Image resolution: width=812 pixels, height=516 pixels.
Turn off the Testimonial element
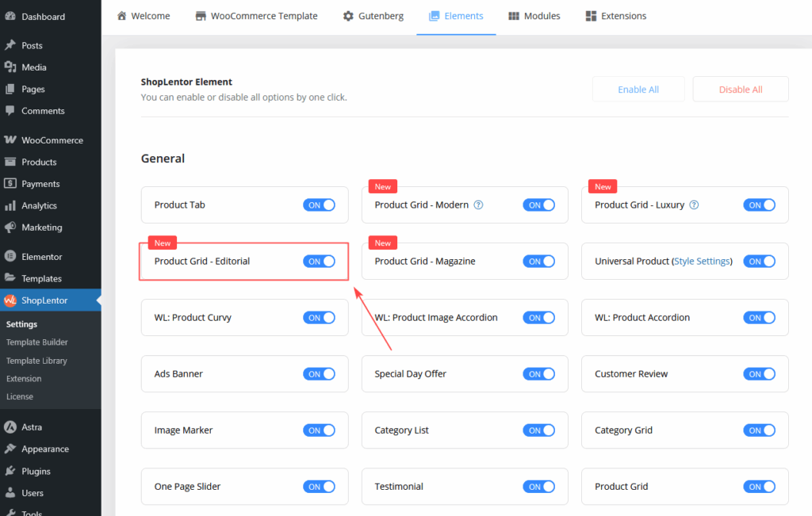[539, 486]
